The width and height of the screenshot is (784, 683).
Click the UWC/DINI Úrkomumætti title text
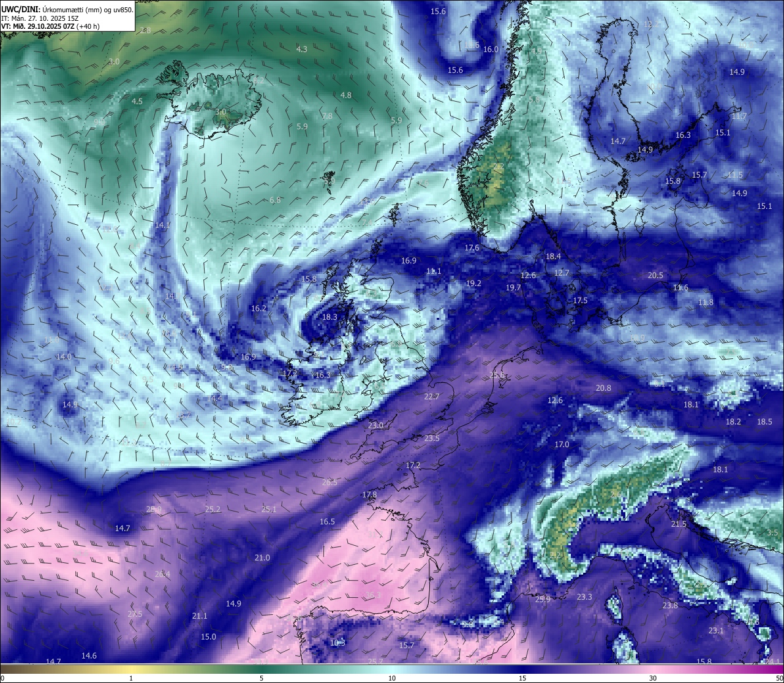[x=67, y=10]
